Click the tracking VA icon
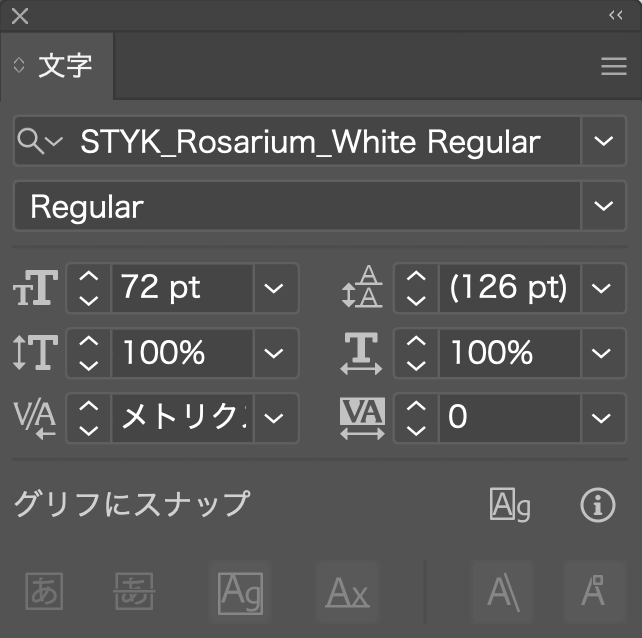Viewport: 642px width, 638px height. pyautogui.click(x=362, y=419)
